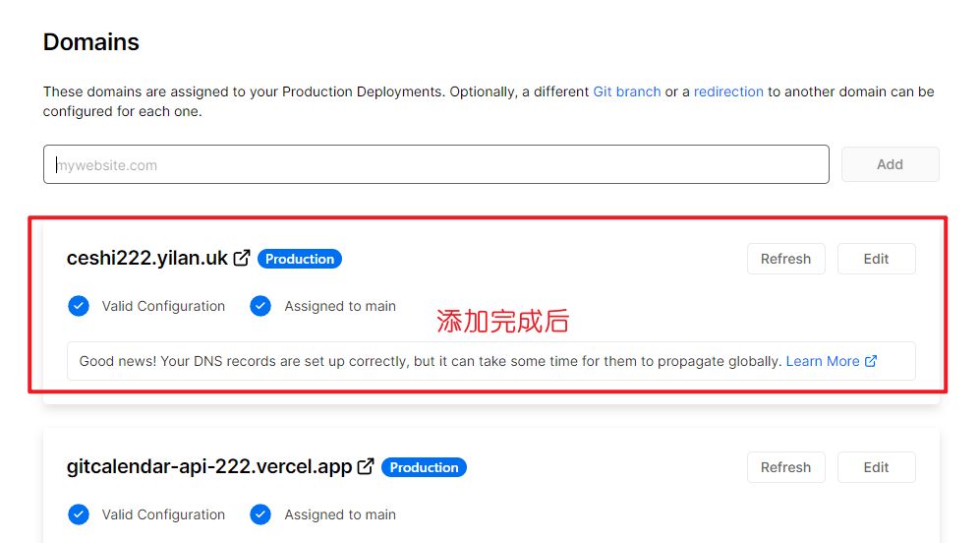Edit the ceshi222.yilan.uk domain
Image resolution: width=980 pixels, height=543 pixels.
coord(876,259)
